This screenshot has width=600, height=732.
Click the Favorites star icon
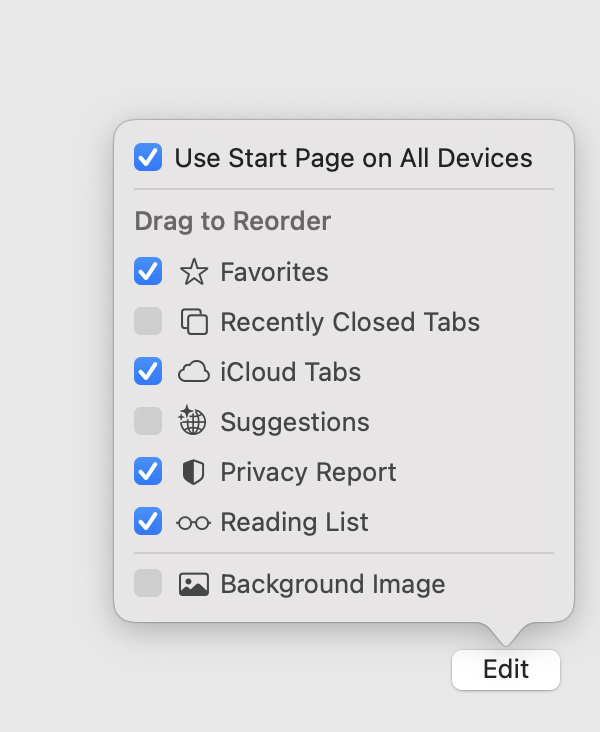pos(194,272)
